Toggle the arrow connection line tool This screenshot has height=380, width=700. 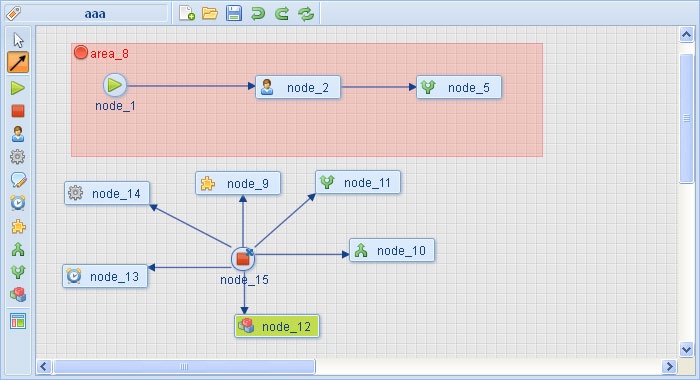18,62
